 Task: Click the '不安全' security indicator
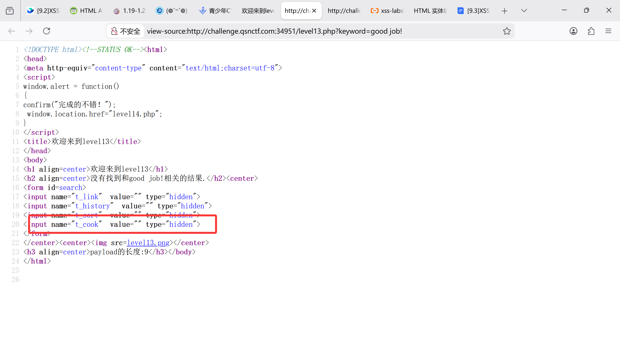[126, 31]
